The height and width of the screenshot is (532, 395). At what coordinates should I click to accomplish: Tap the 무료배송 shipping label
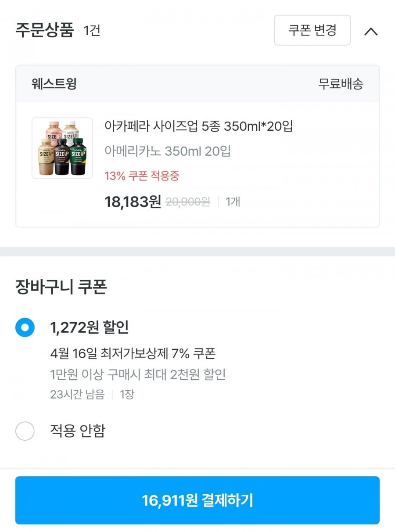341,84
